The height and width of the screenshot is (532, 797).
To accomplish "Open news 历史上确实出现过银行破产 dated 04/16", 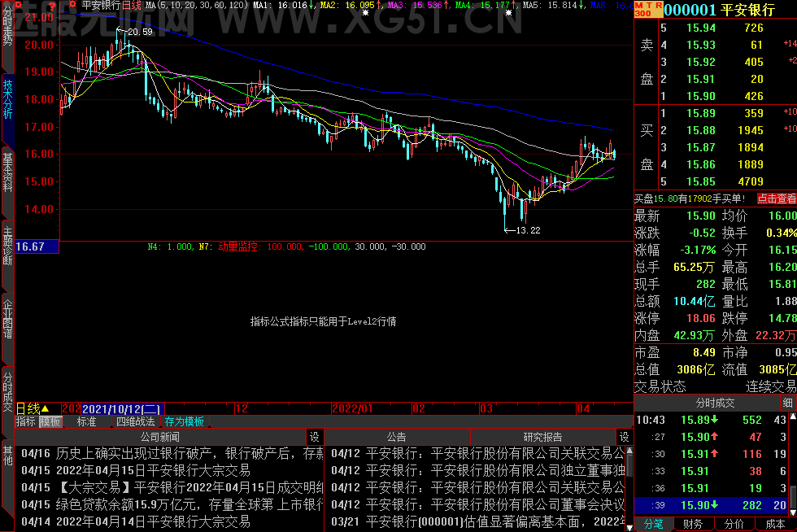I will tap(172, 453).
